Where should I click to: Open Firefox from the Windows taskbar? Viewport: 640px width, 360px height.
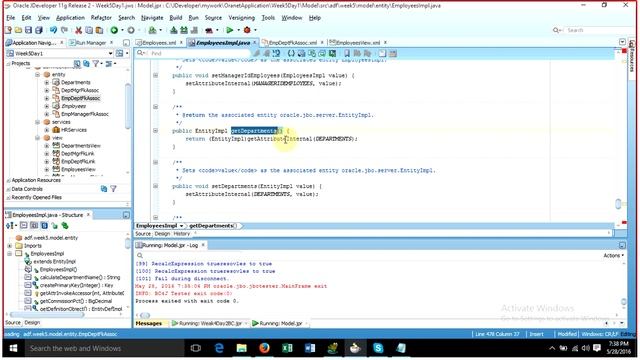pos(264,348)
